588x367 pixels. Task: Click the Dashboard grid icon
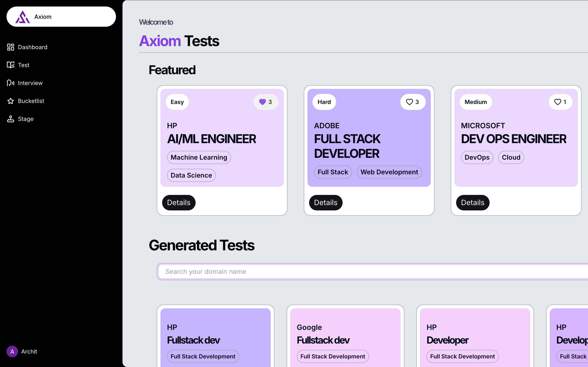10,47
